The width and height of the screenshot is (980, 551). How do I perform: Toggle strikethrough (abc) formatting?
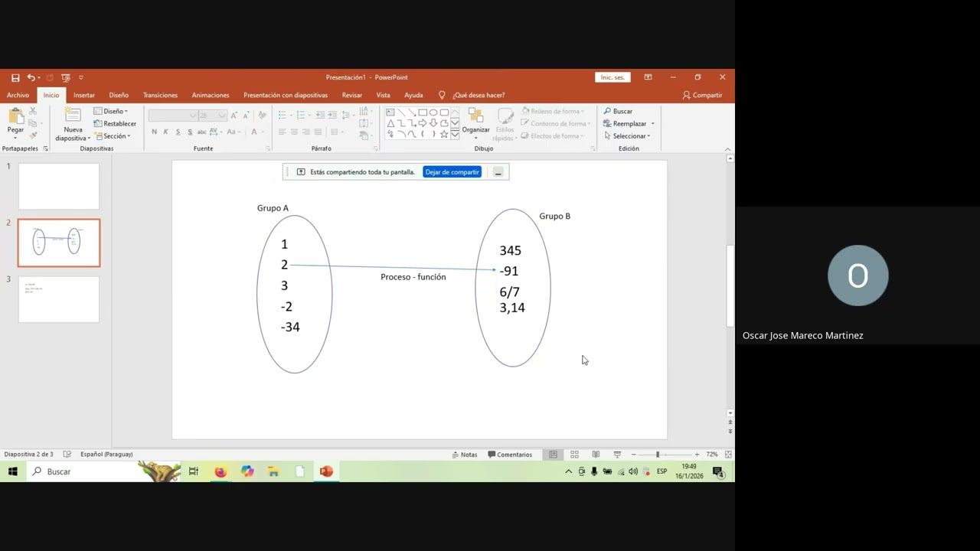(202, 132)
